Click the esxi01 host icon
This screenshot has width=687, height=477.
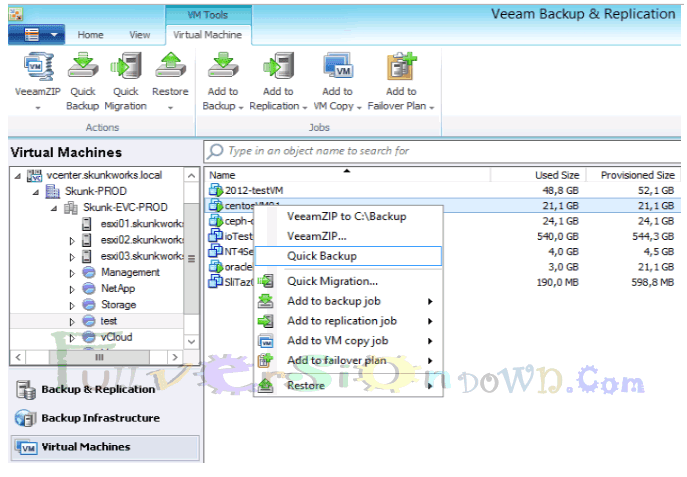click(87, 224)
